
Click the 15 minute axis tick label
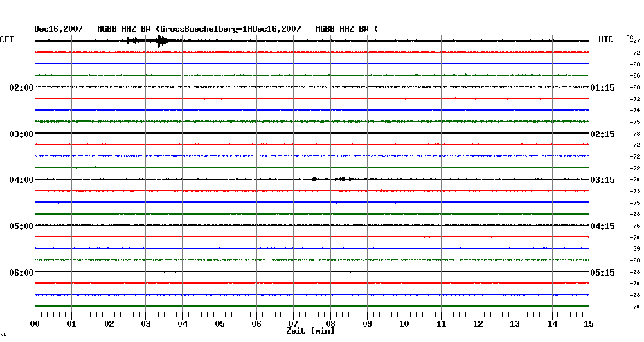coord(589,324)
